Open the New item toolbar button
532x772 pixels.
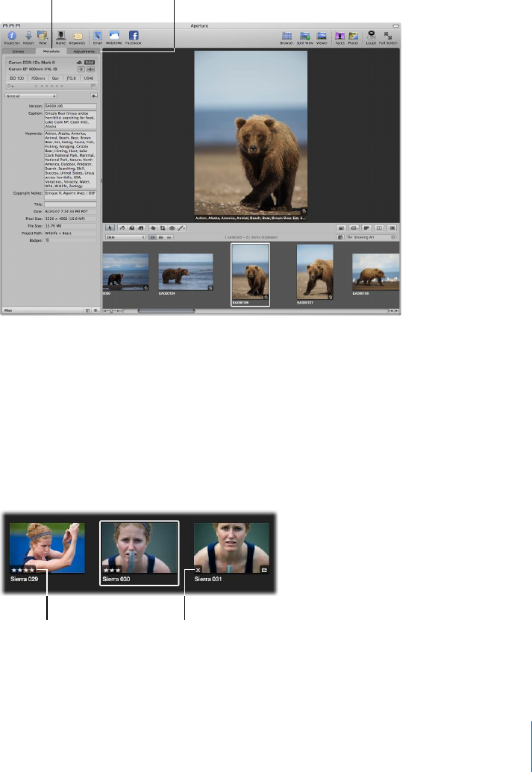pyautogui.click(x=43, y=36)
